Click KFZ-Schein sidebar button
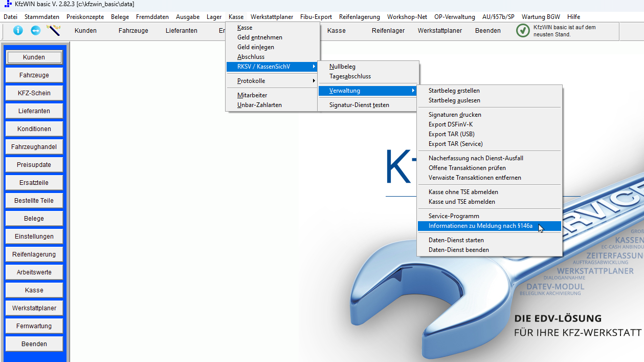Viewport: 644px width, 362px height. coord(34,93)
